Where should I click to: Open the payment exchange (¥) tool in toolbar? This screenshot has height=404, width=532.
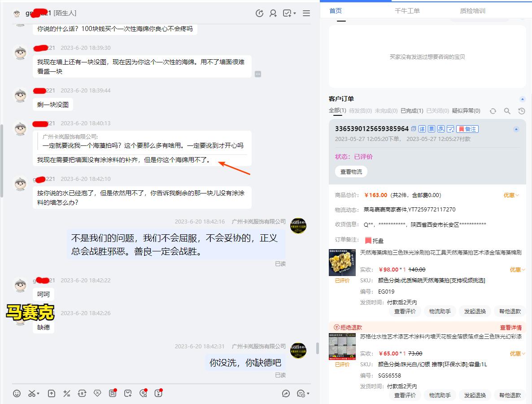tap(83, 393)
